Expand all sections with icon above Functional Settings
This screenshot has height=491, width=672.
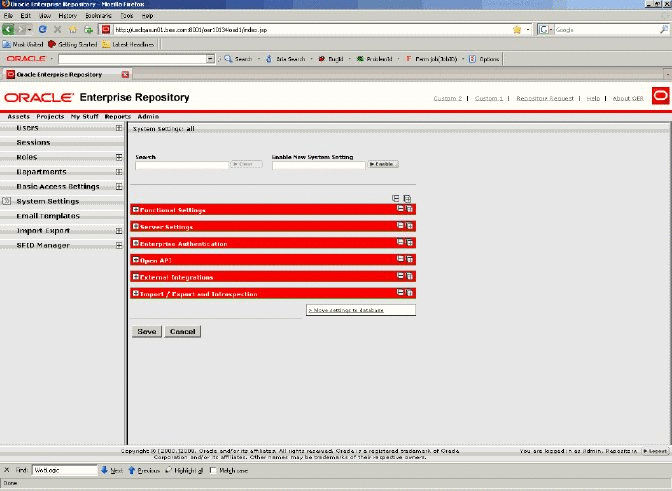tap(407, 198)
